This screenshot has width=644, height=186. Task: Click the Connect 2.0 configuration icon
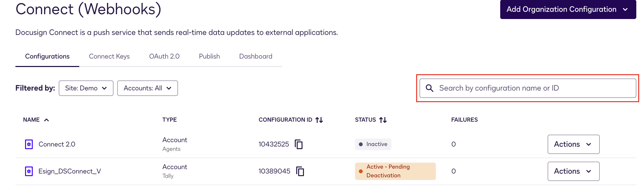pyautogui.click(x=29, y=144)
